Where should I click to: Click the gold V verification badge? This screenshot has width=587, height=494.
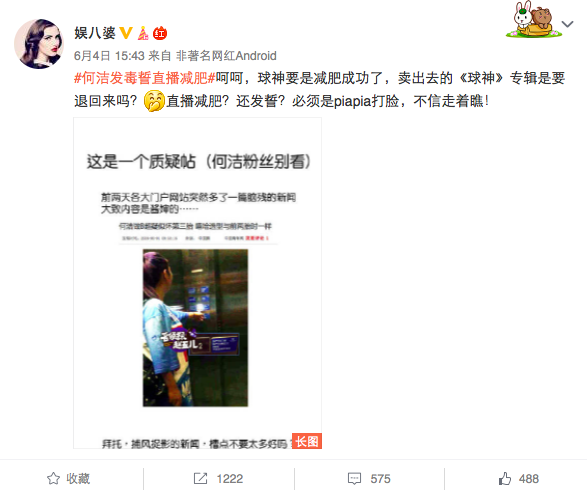[126, 33]
